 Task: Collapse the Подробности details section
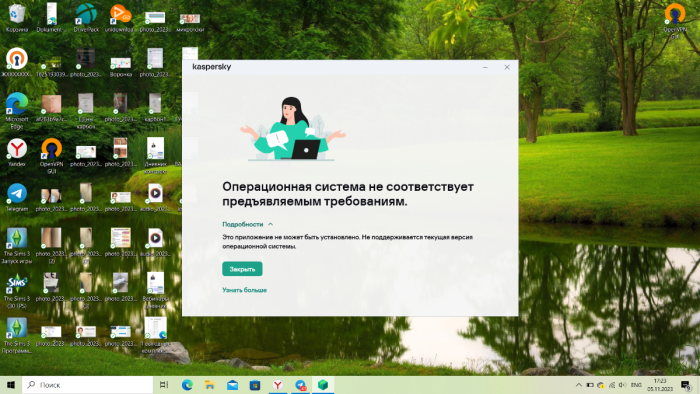tap(248, 224)
